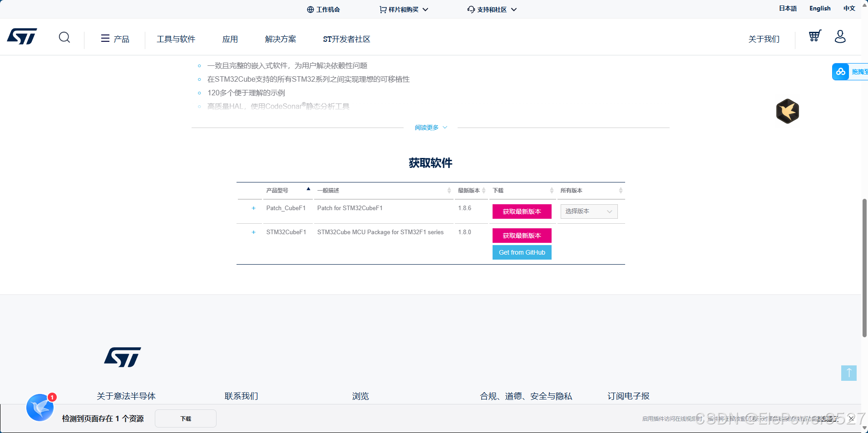The image size is (868, 433).
Task: Open the search magnifier icon
Action: coord(64,37)
